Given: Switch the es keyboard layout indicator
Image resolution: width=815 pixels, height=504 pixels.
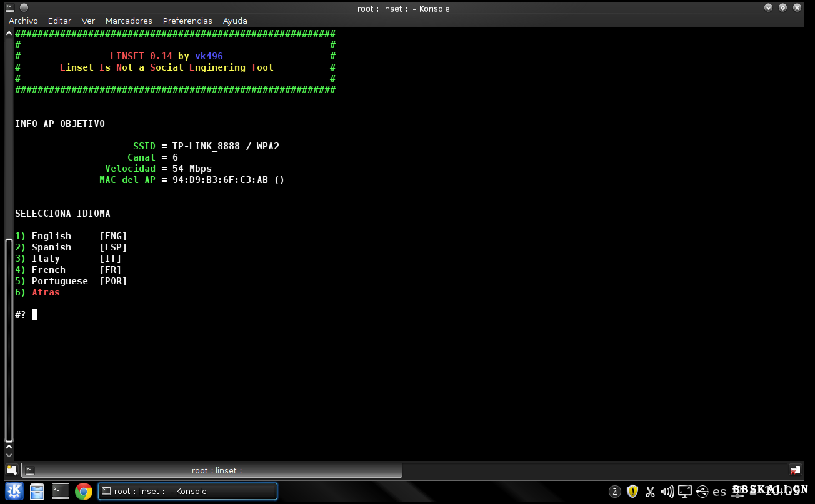Looking at the screenshot, I should 719,492.
